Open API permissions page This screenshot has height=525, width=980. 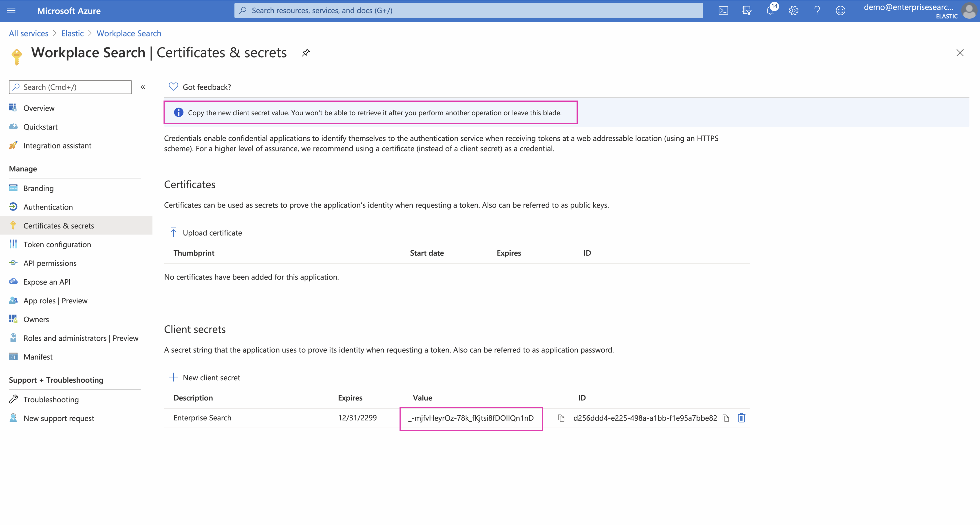(x=50, y=263)
